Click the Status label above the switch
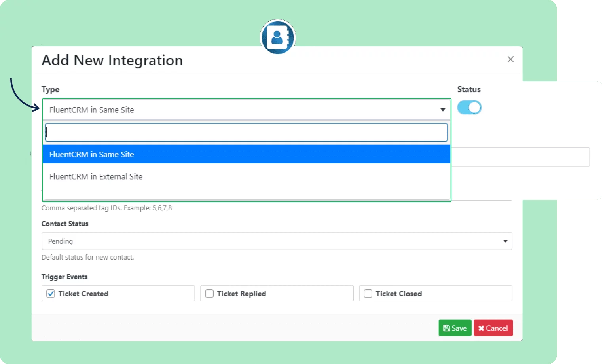 click(469, 89)
